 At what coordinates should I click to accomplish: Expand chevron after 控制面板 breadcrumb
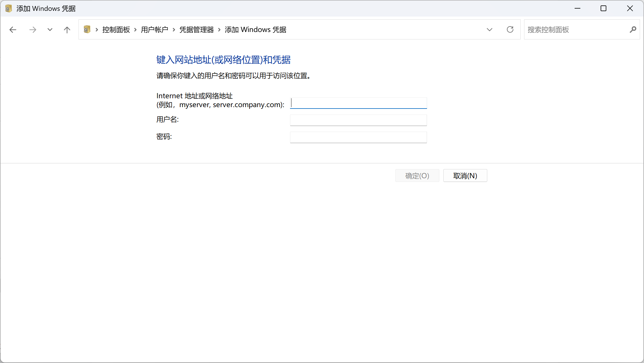coord(135,30)
